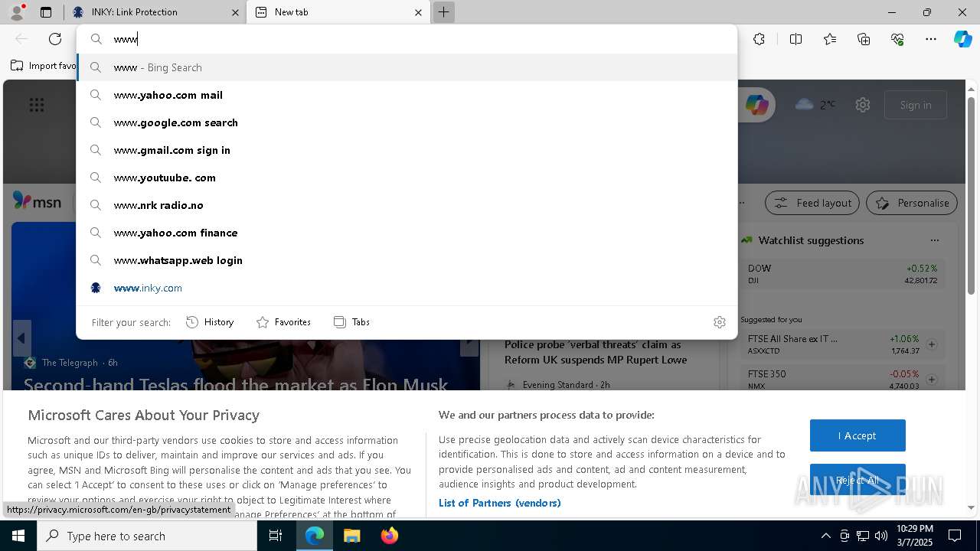
Task: Open Task View from taskbar
Action: [276, 536]
